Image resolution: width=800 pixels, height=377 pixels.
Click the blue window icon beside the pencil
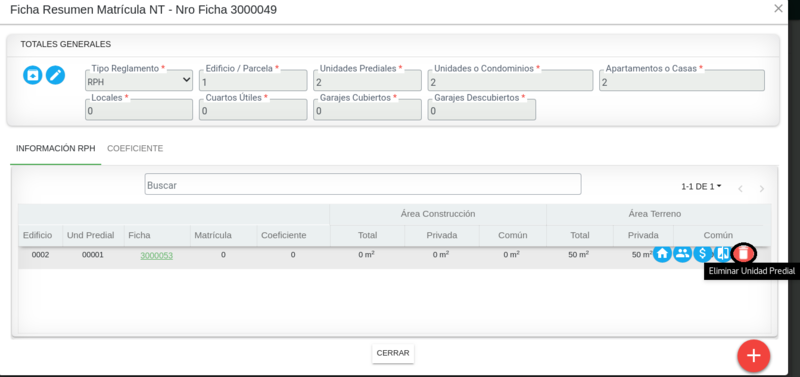[x=33, y=75]
